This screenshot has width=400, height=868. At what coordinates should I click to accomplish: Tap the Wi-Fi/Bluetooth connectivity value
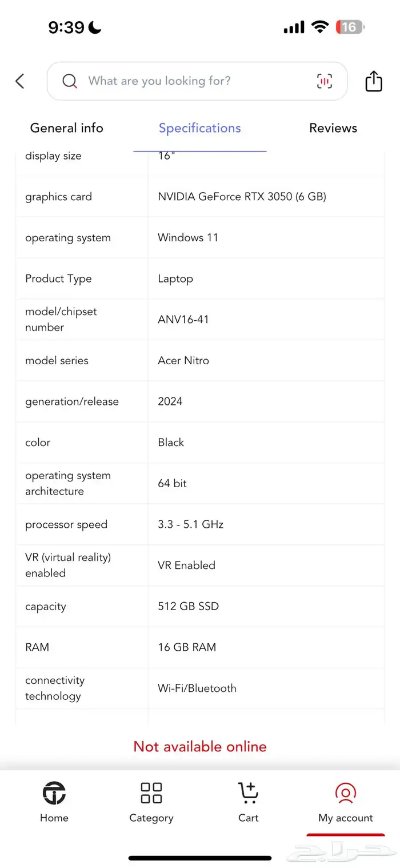click(197, 688)
